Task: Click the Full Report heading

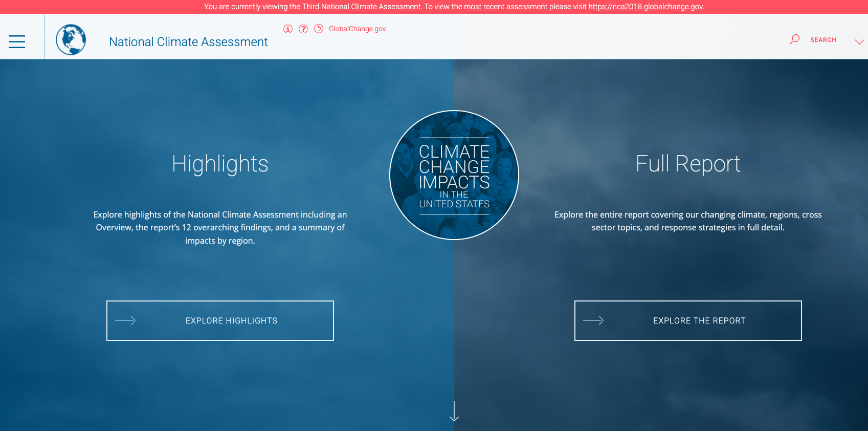Action: point(688,164)
